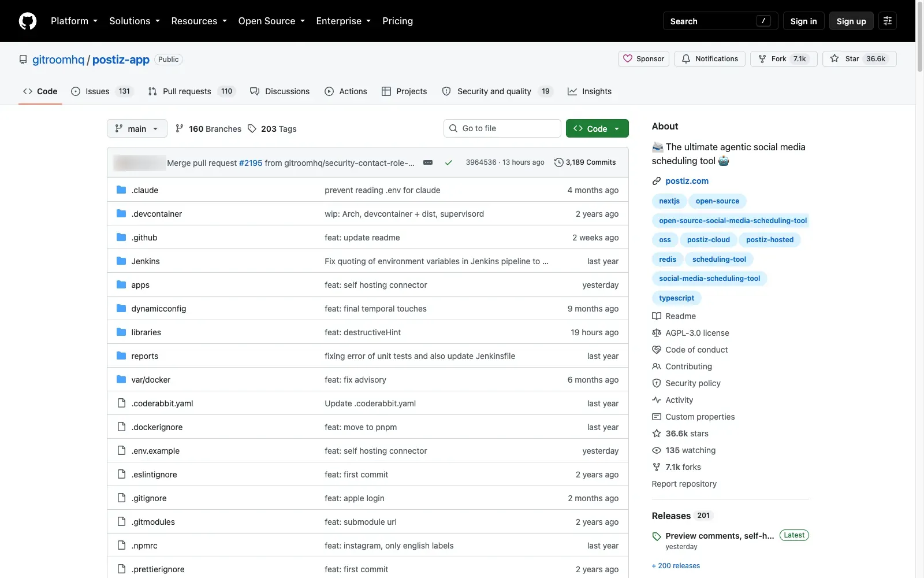Open pull request #2195 link

[x=251, y=163]
